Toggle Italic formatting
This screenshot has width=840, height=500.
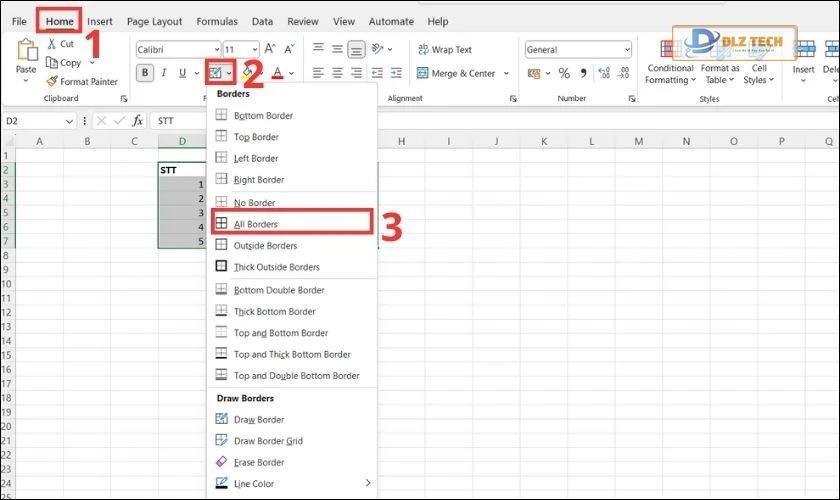coord(164,73)
